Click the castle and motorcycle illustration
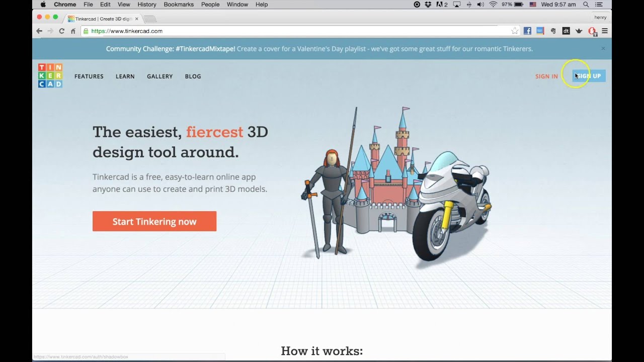The image size is (644, 362). click(396, 185)
